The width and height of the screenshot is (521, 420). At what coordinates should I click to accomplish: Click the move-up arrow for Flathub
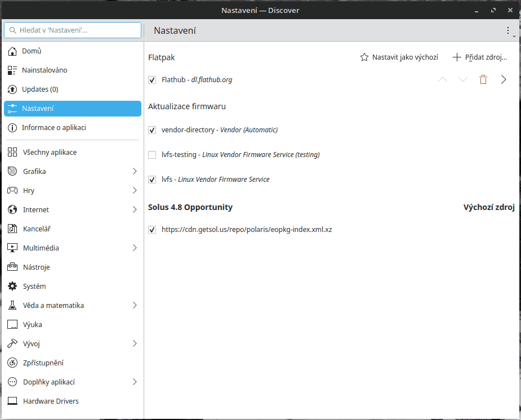click(443, 80)
